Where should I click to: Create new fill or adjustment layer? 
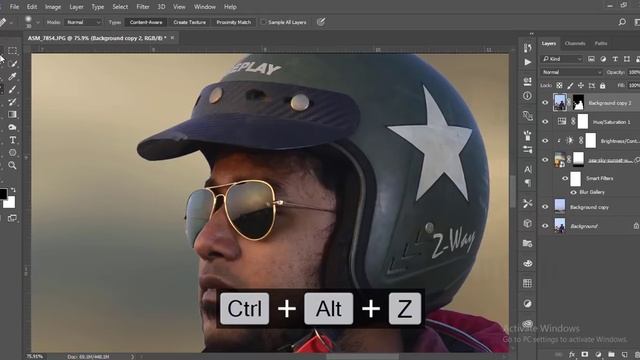(x=598, y=354)
